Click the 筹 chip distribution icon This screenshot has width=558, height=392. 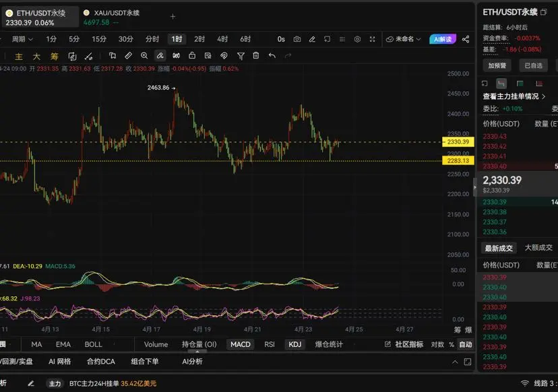pyautogui.click(x=54, y=56)
